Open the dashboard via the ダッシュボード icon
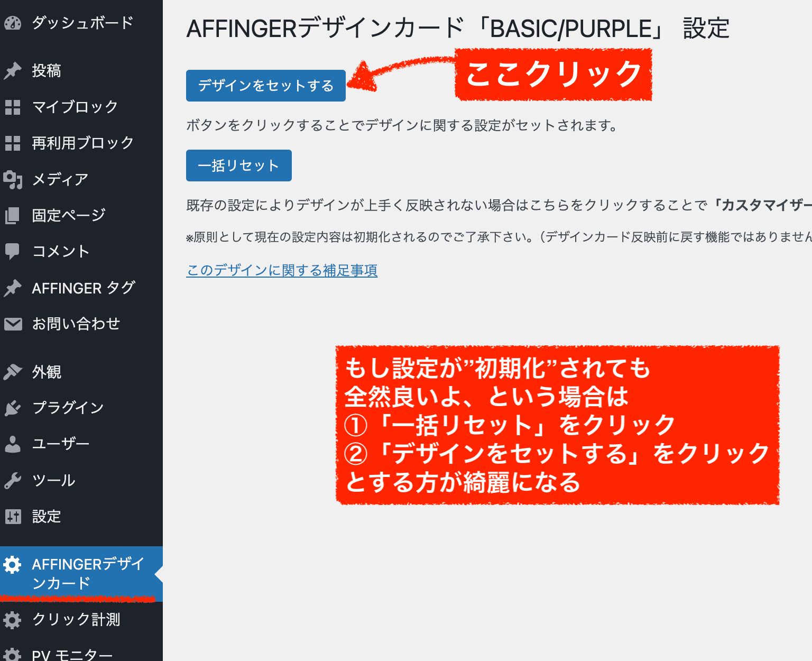Viewport: 812px width, 661px height. [x=13, y=22]
